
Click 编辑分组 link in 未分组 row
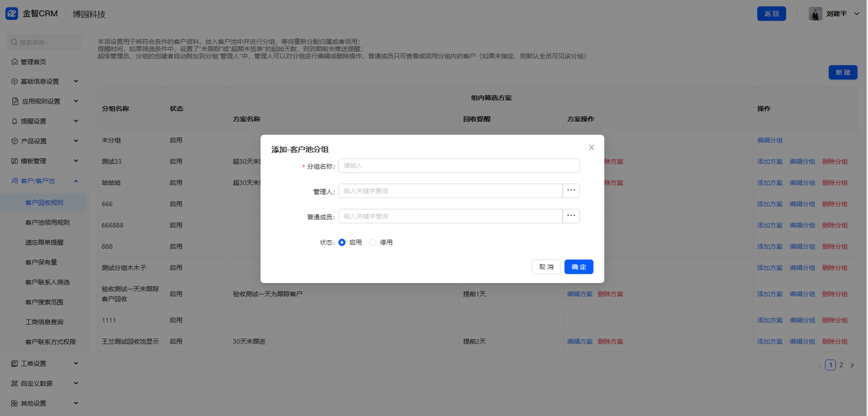tap(770, 140)
